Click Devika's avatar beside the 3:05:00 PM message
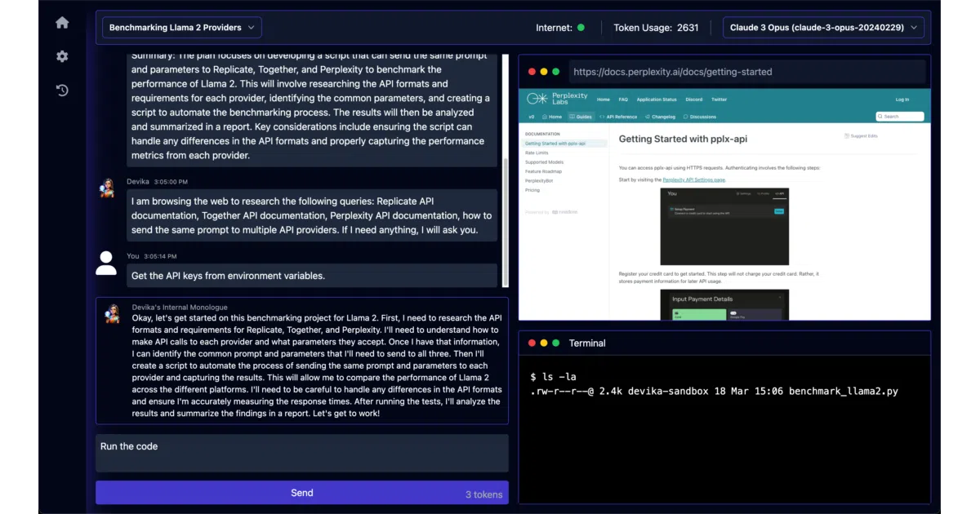The image size is (980, 514). 107,188
